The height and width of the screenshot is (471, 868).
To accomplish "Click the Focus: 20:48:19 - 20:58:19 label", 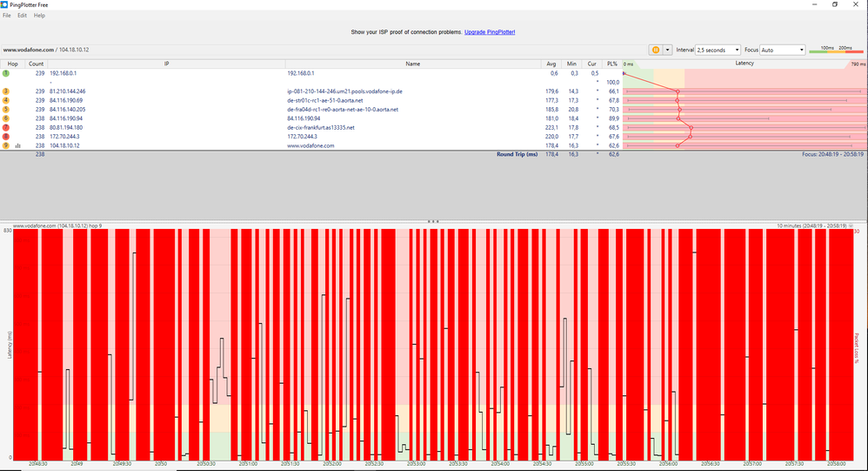I will [x=832, y=154].
